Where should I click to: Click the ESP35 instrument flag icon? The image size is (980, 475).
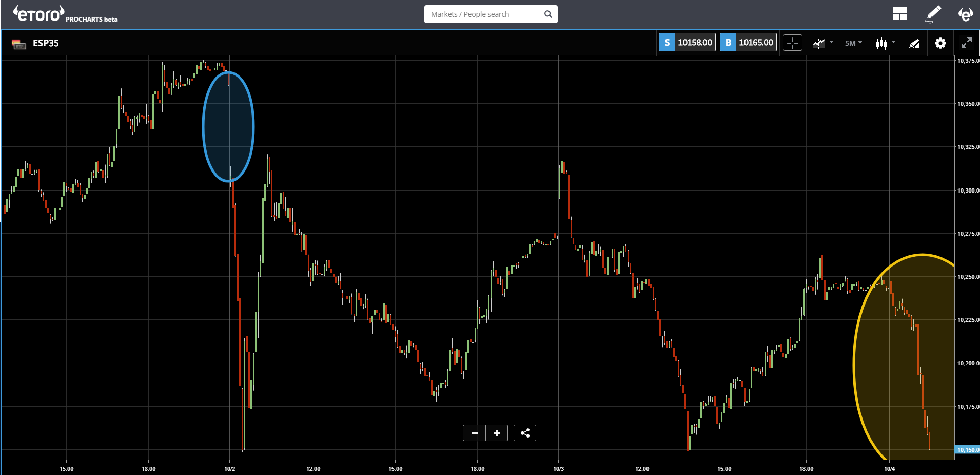[19, 44]
